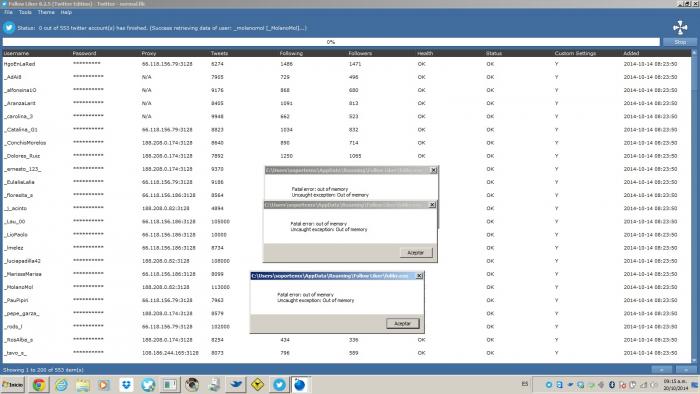Select the _ConchisMorelos account row
The image size is (700, 394).
pos(346,143)
